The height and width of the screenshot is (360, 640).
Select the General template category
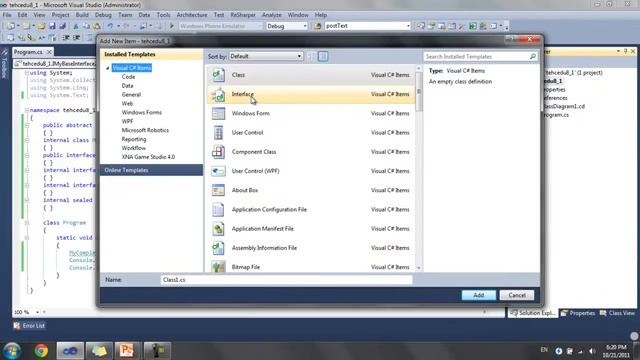click(131, 94)
